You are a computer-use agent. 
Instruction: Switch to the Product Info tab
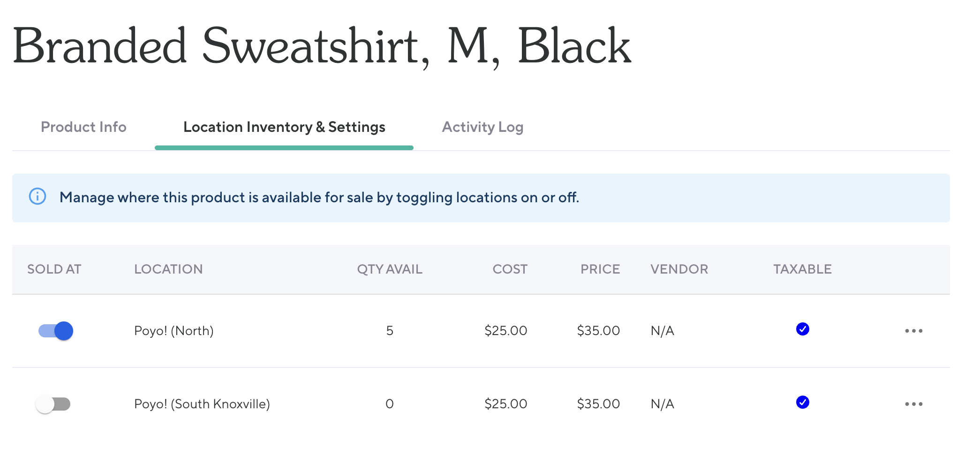click(x=83, y=127)
